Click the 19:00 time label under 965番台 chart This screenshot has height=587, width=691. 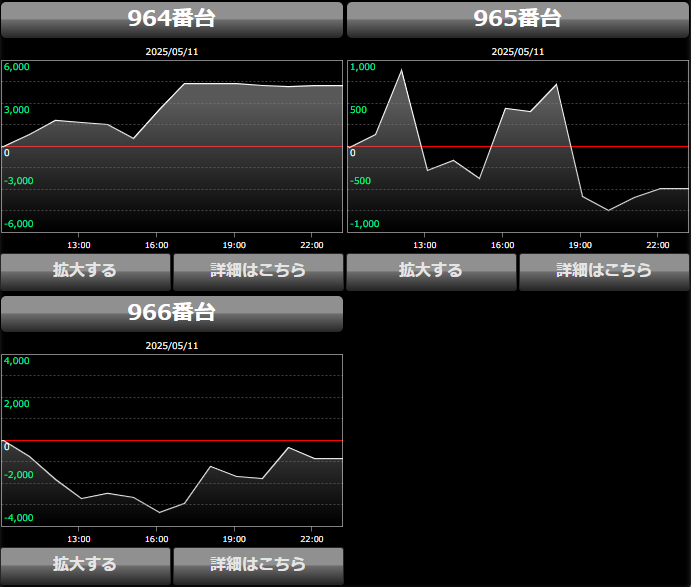pos(580,245)
